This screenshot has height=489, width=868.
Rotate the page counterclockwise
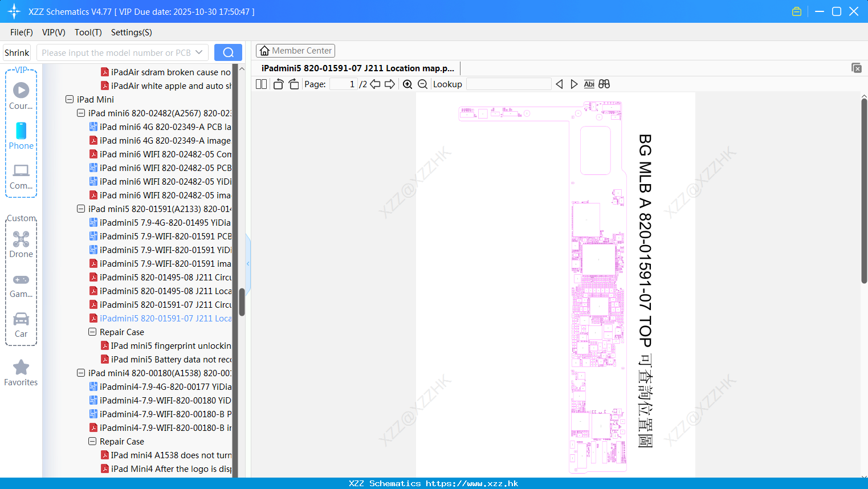tap(278, 84)
